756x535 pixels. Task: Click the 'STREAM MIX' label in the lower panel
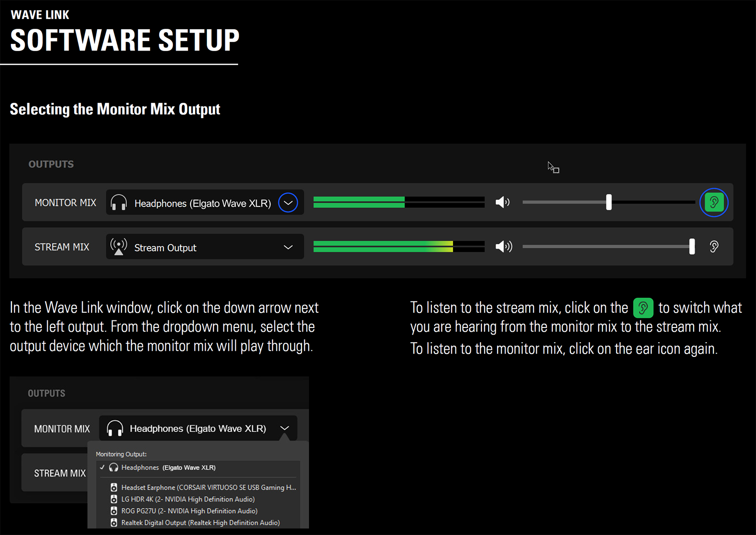60,473
